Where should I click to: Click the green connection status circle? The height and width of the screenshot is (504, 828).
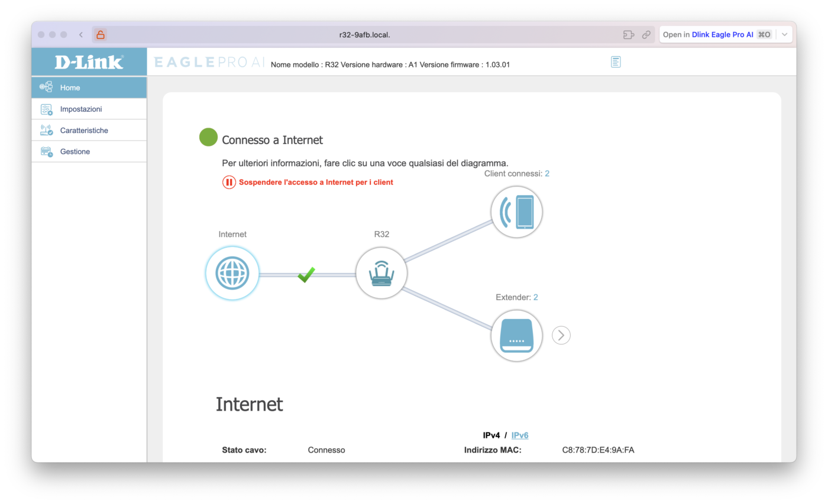click(208, 137)
